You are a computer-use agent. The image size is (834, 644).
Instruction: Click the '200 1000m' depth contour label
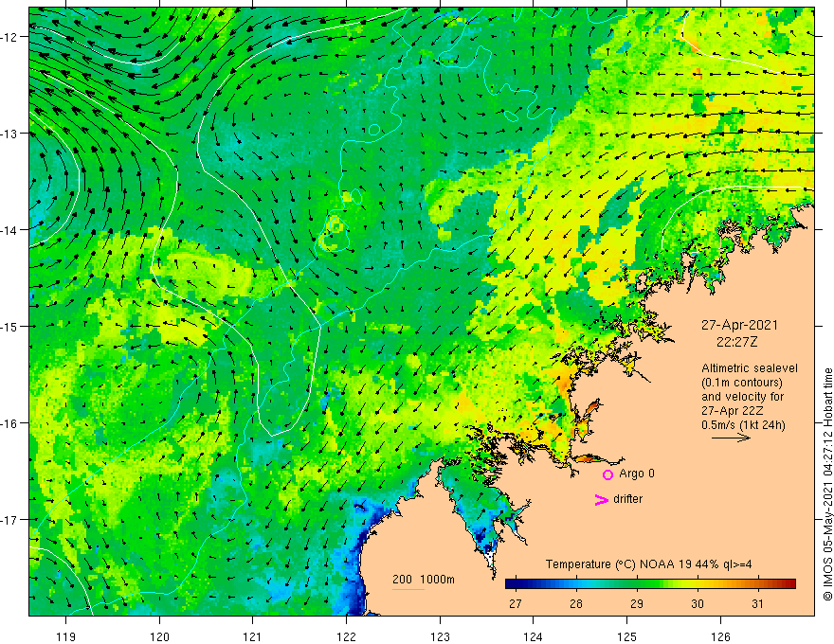(x=424, y=580)
